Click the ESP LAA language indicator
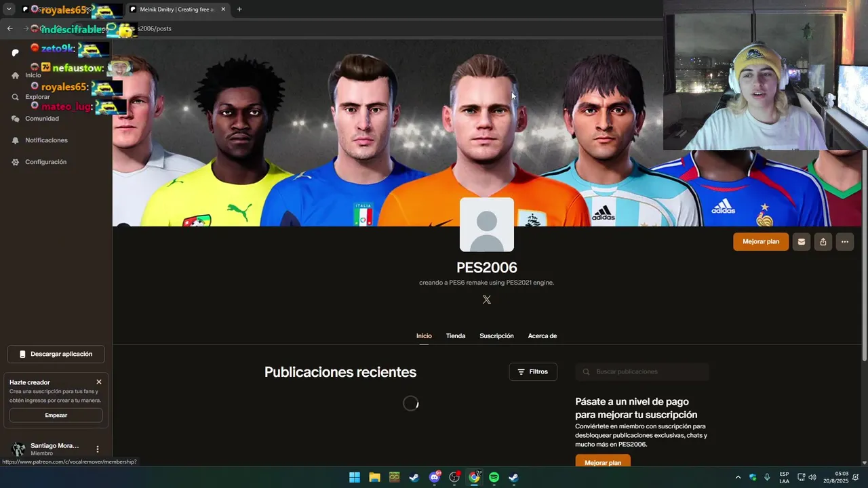 click(x=784, y=477)
